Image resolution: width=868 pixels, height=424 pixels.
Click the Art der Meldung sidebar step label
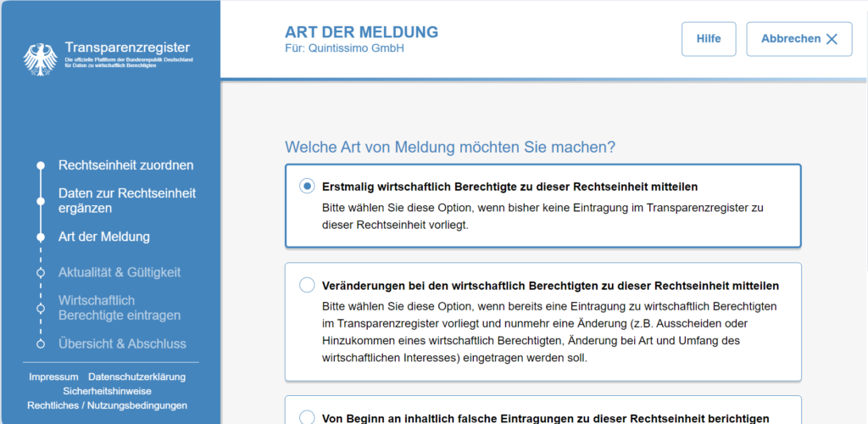[x=103, y=237]
